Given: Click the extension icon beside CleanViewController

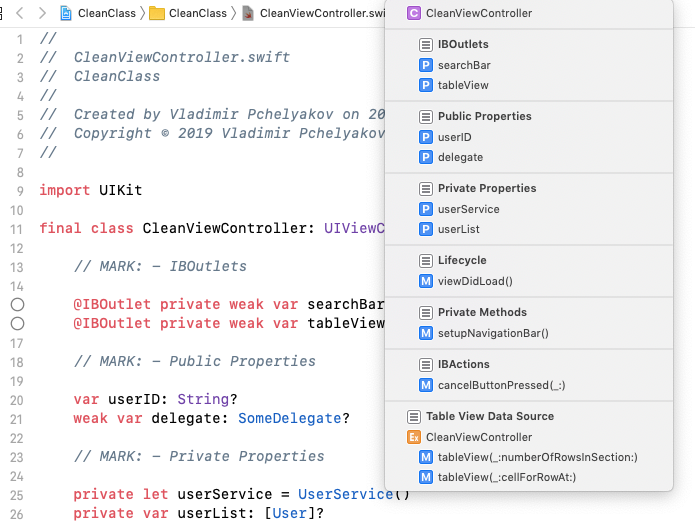Looking at the screenshot, I should tap(413, 437).
